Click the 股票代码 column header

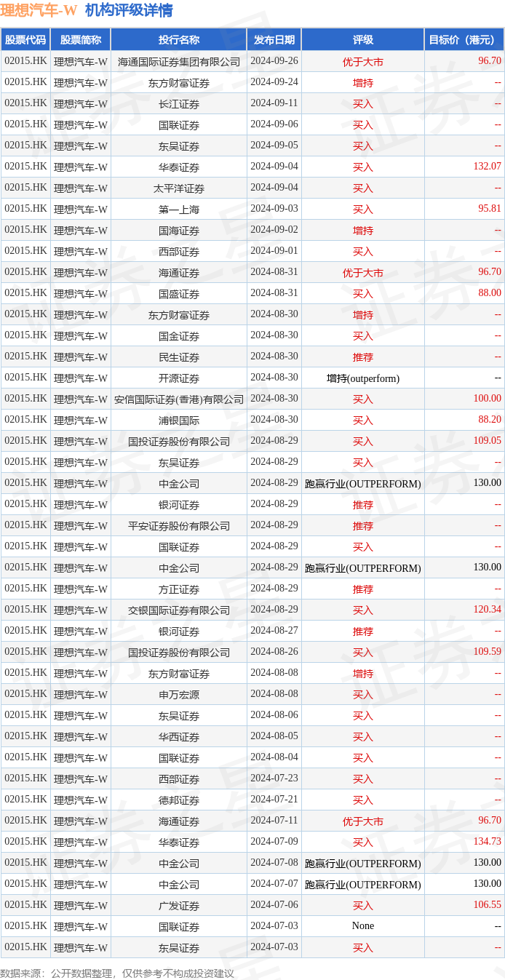[x=25, y=40]
